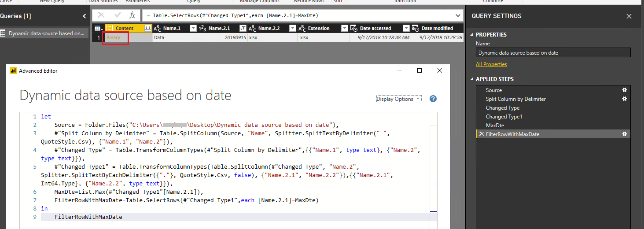Click the Name.2.2 text type icon
The width and height of the screenshot is (644, 229).
pyautogui.click(x=252, y=28)
